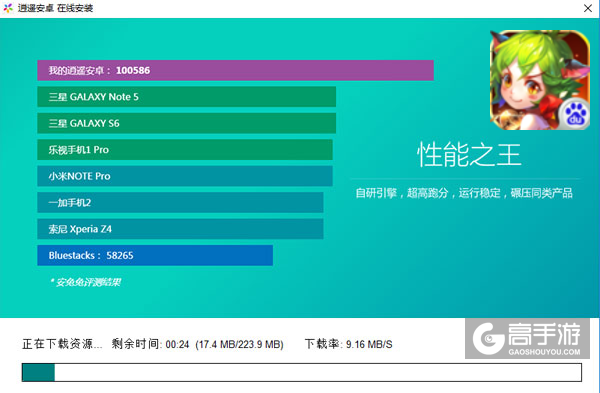Image resolution: width=600 pixels, height=393 pixels.
Task: Click the 安兔兔评测结果 footnote
Action: click(85, 282)
